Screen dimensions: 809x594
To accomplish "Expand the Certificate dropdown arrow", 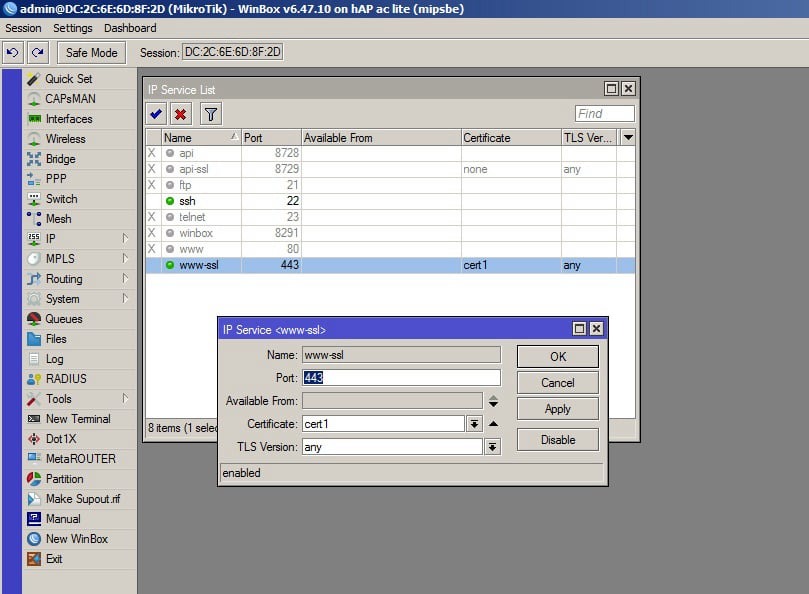I will click(x=474, y=424).
